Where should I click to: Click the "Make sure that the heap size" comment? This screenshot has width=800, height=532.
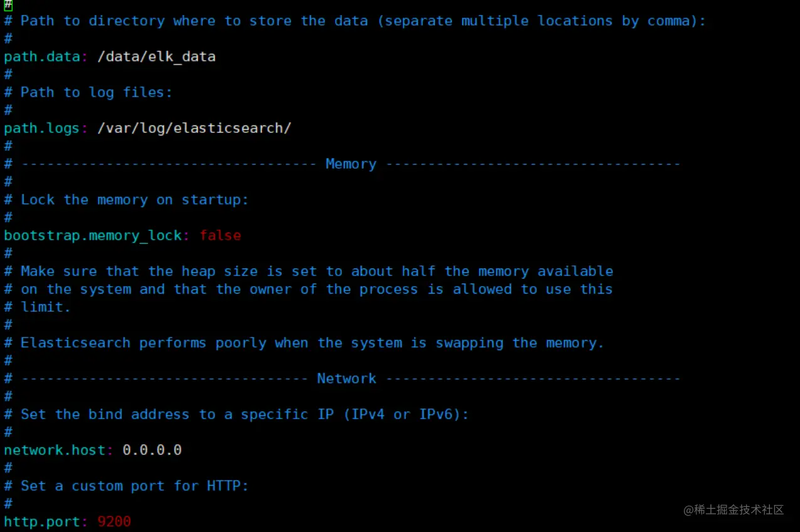tap(316, 272)
